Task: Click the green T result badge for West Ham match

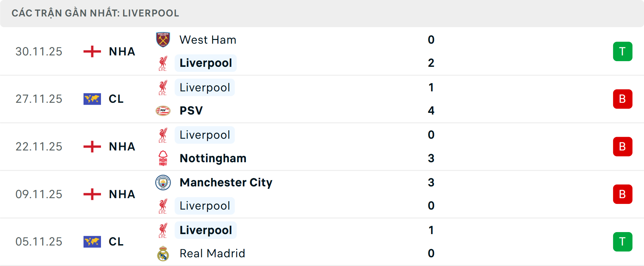Action: click(623, 51)
